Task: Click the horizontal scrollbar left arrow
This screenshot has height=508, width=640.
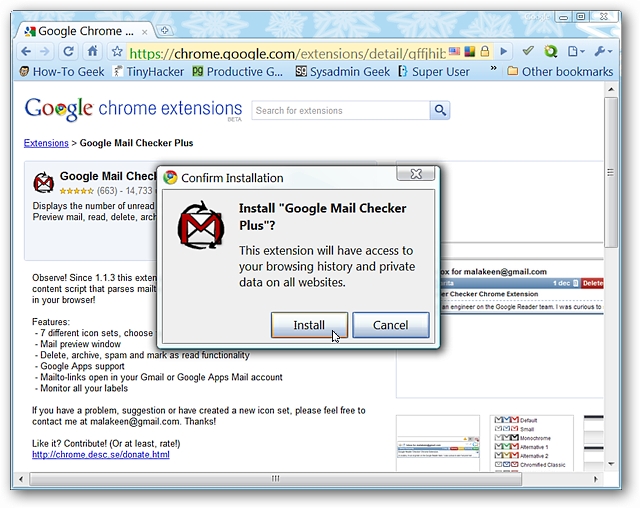Action: pyautogui.click(x=21, y=479)
